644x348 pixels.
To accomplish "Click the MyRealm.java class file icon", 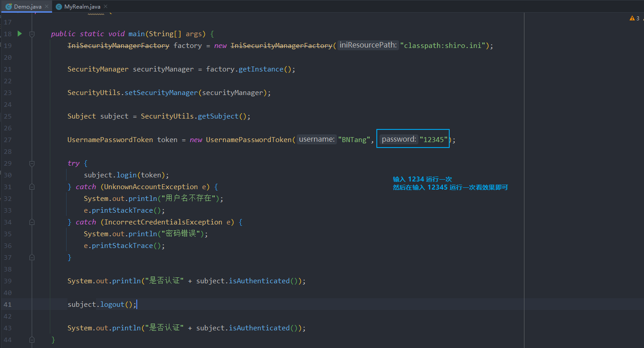I will point(59,7).
